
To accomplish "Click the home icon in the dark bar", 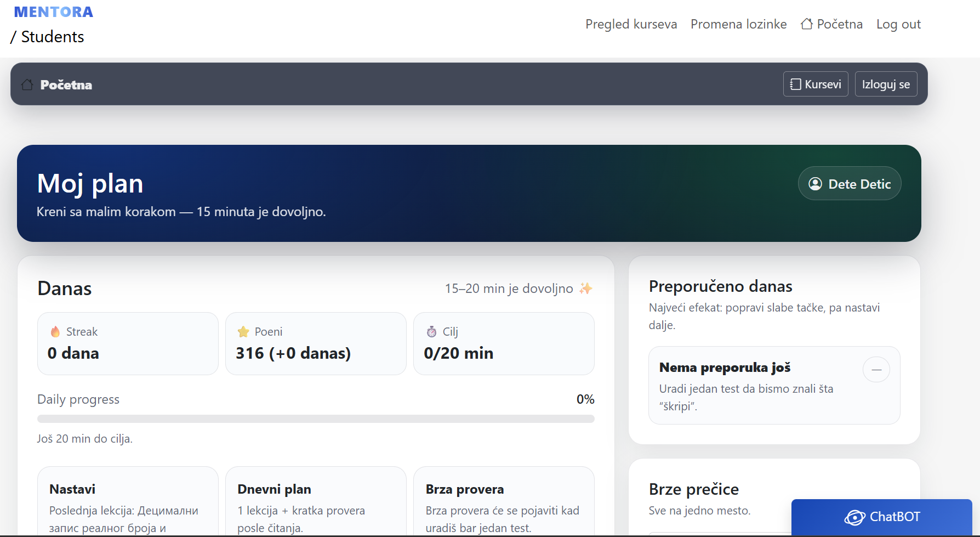I will (27, 84).
